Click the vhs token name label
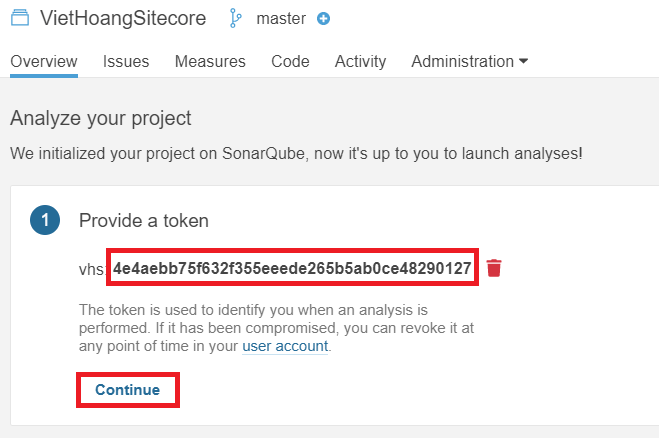This screenshot has width=659, height=438. coord(91,268)
